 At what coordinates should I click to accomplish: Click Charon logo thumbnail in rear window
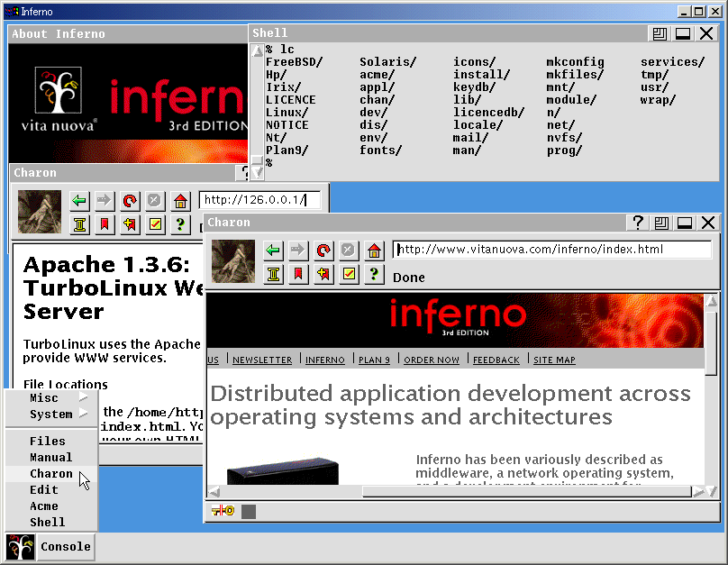[x=40, y=212]
